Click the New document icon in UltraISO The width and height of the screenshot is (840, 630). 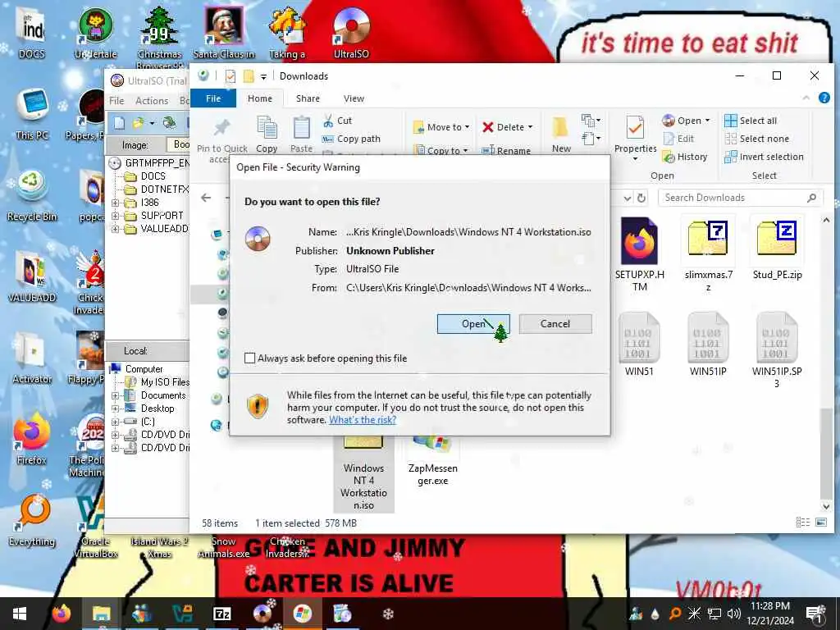pos(119,123)
